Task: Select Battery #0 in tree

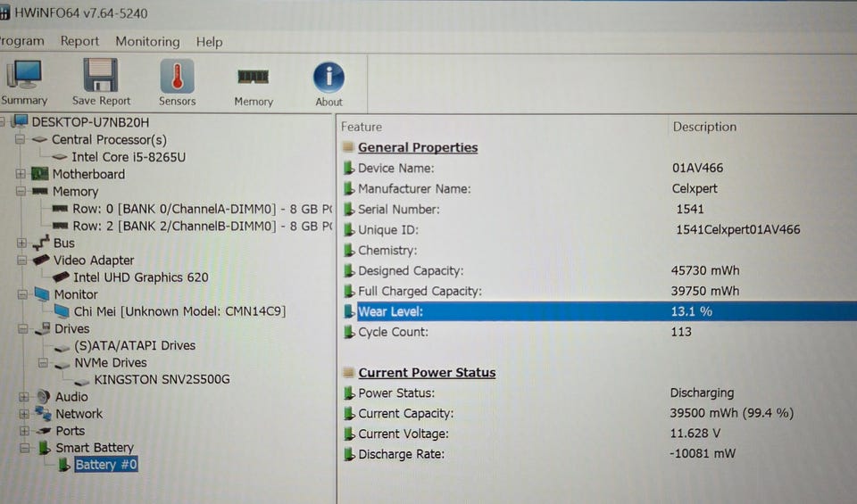Action: (106, 465)
